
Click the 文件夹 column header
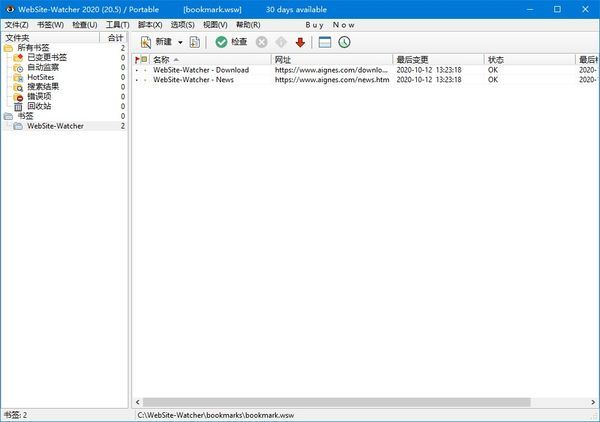tap(51, 38)
